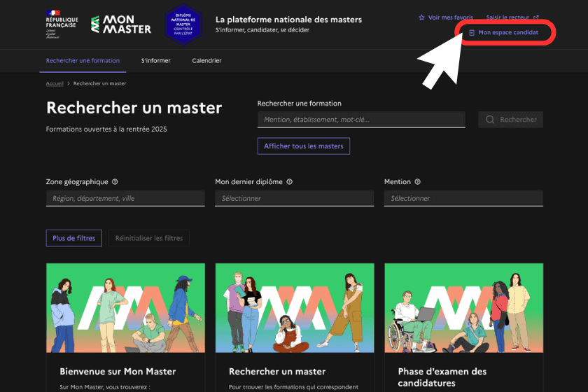This screenshot has width=588, height=392.
Task: Click the République Française logo
Action: tap(62, 24)
